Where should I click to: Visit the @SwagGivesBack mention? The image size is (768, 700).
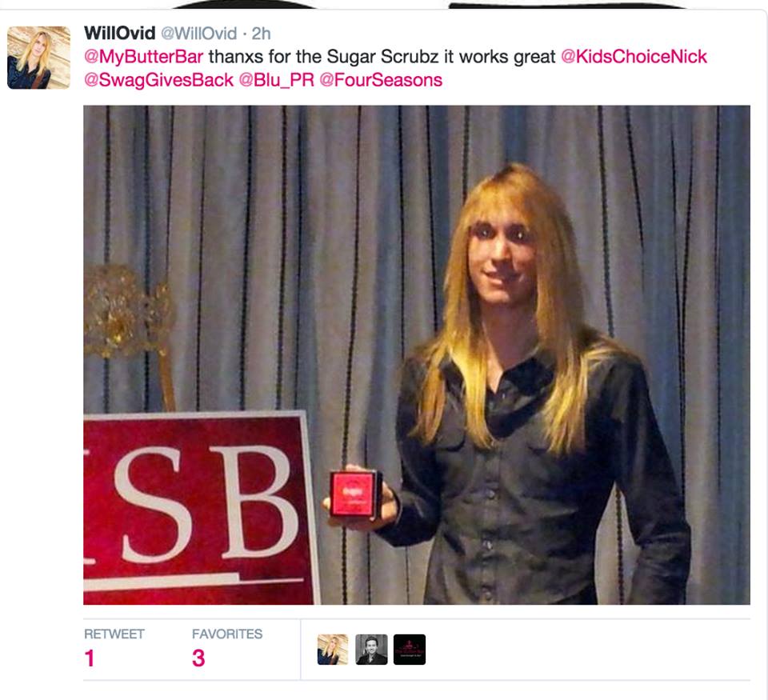tap(158, 80)
